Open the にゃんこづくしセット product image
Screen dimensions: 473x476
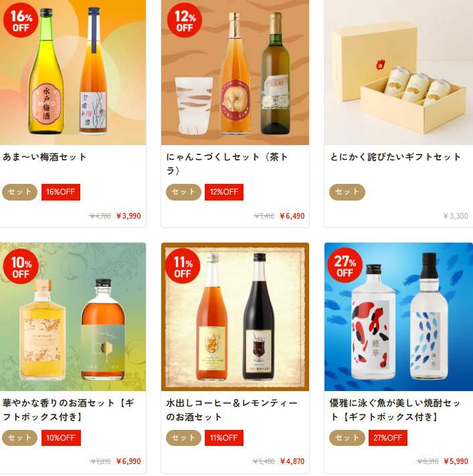(x=235, y=72)
